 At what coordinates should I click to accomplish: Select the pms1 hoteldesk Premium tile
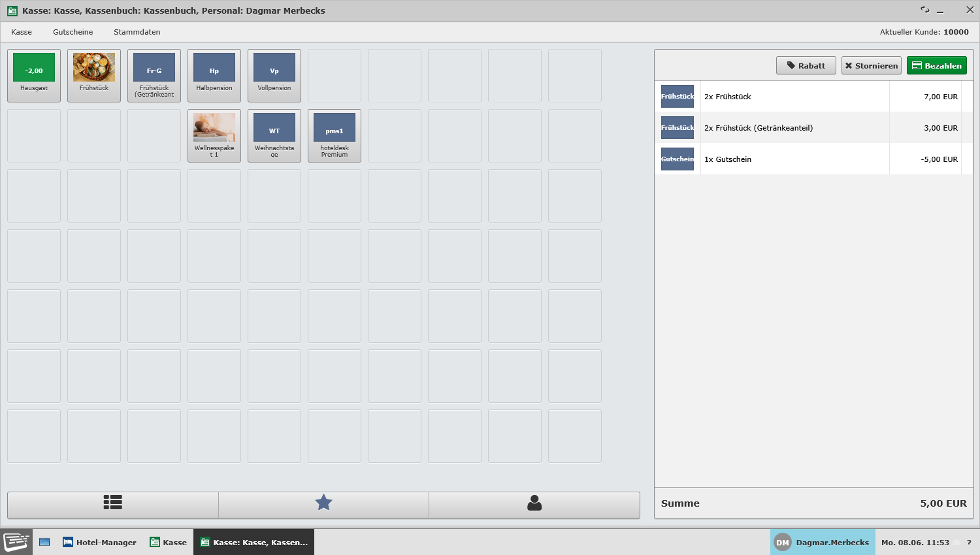(335, 136)
